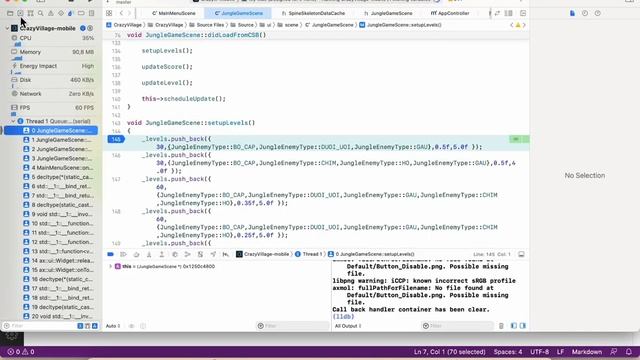Screen dimensions: 640x360
Task: Select the JungleGameScene.cpp tab
Action: click(239, 13)
